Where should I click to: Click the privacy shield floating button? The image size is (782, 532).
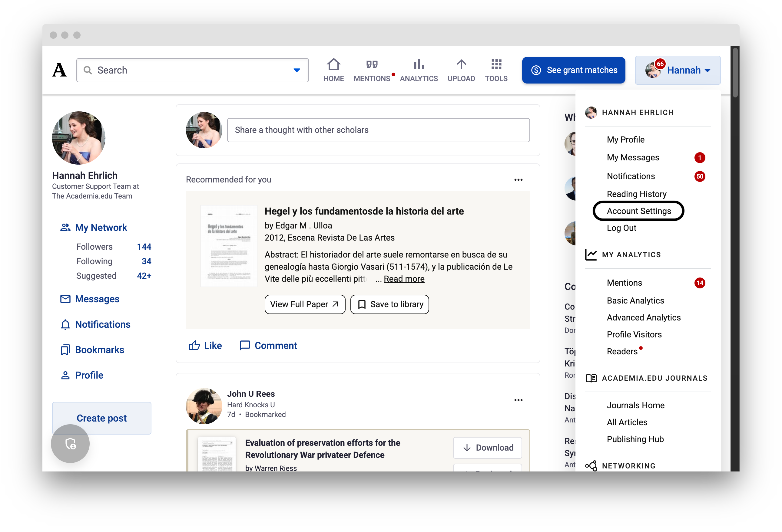[x=70, y=444]
